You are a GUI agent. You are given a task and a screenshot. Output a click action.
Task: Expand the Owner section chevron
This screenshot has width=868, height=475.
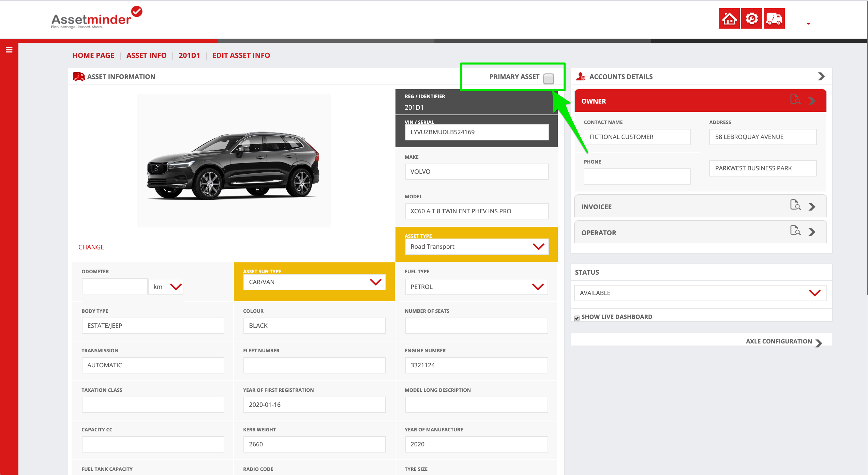coord(812,101)
